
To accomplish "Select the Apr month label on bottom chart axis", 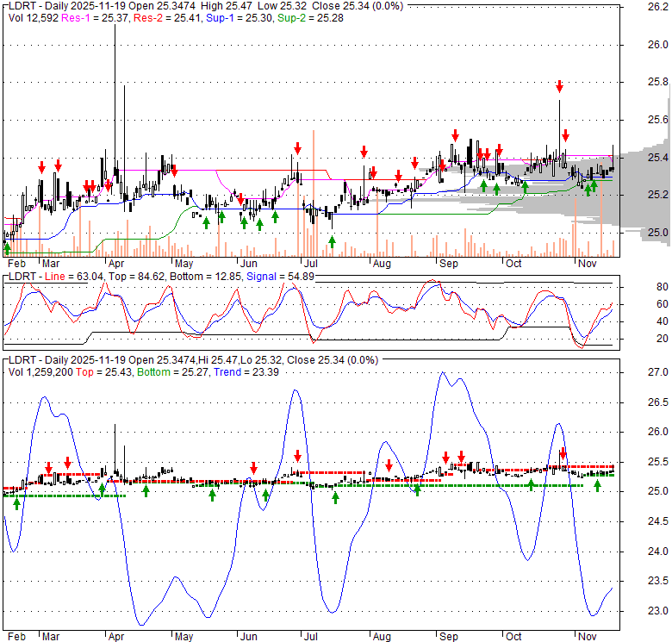I will click(x=115, y=637).
